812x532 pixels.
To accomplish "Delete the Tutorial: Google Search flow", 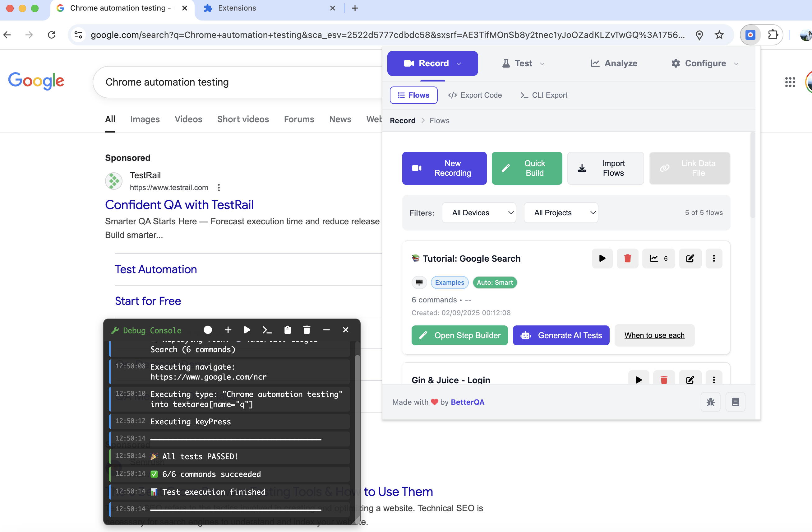I will [x=627, y=259].
